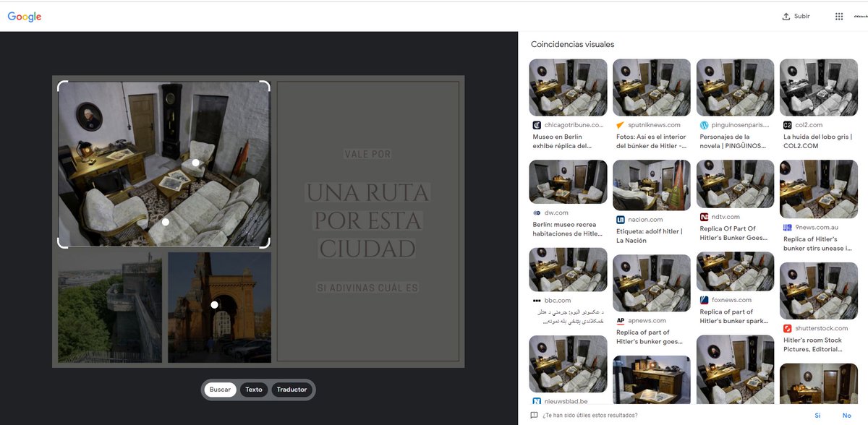Click the thumbnail above shutterstock.com
Image resolution: width=868 pixels, height=425 pixels.
point(818,291)
